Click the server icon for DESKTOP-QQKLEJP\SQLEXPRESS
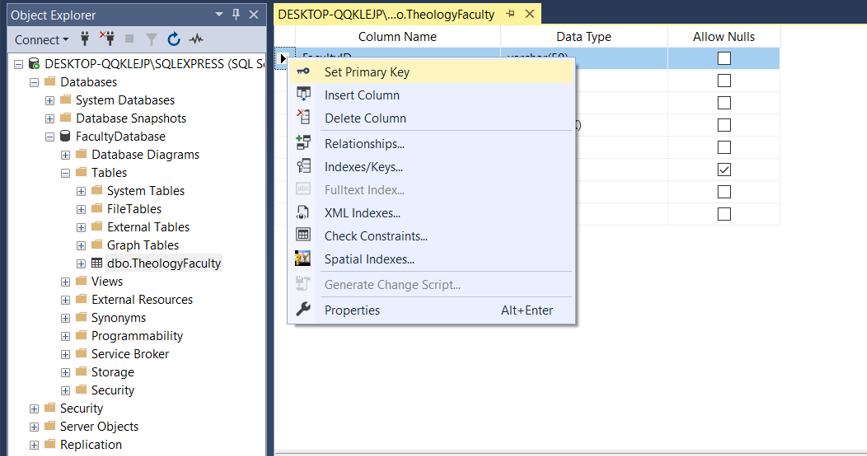The height and width of the screenshot is (456, 867). pos(34,64)
